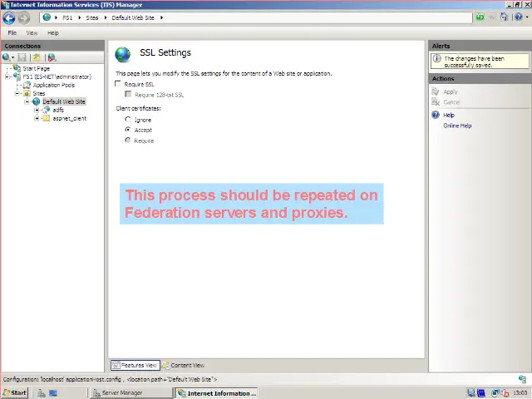Screen dimensions: 532x399
Task: Select the Accept client certificates option
Action: [x=127, y=130]
